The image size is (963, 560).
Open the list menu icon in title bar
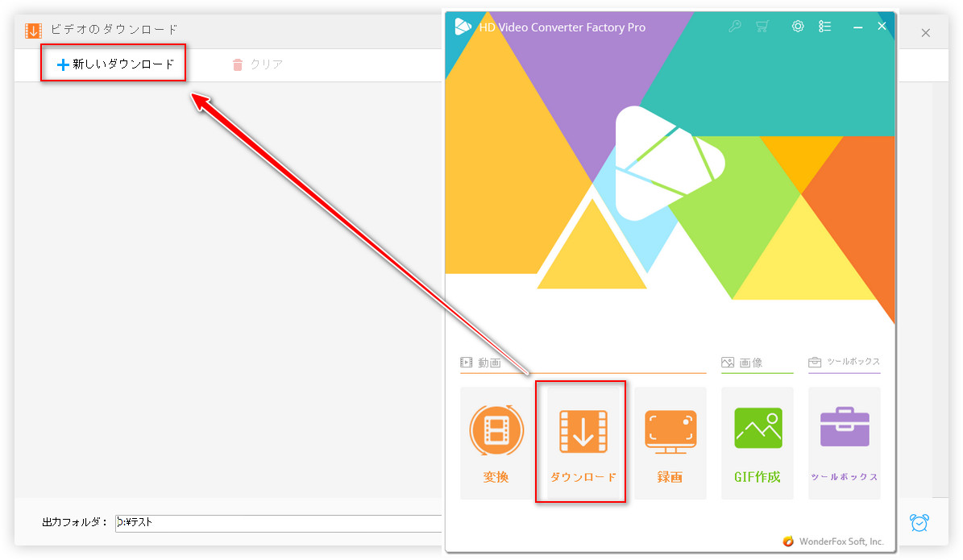825,27
